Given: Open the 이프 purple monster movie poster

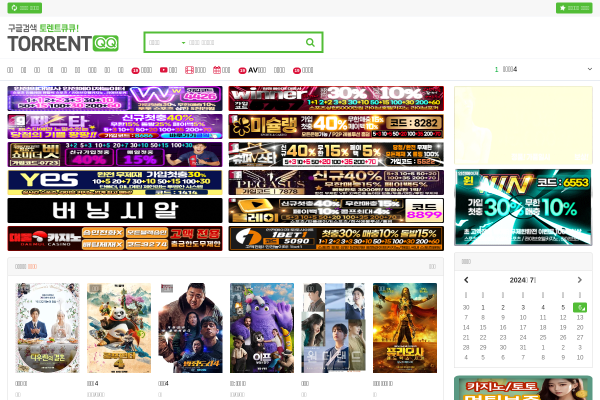Looking at the screenshot, I should tap(262, 328).
